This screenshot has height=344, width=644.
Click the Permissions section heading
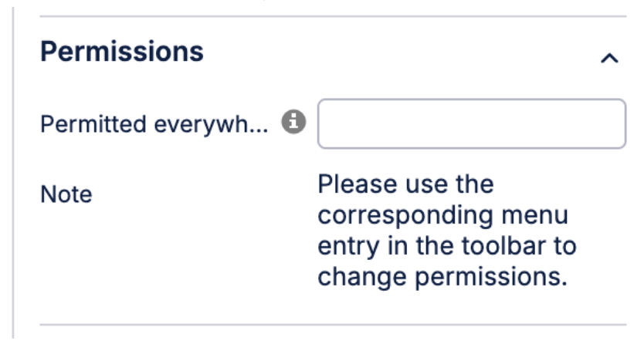[122, 52]
